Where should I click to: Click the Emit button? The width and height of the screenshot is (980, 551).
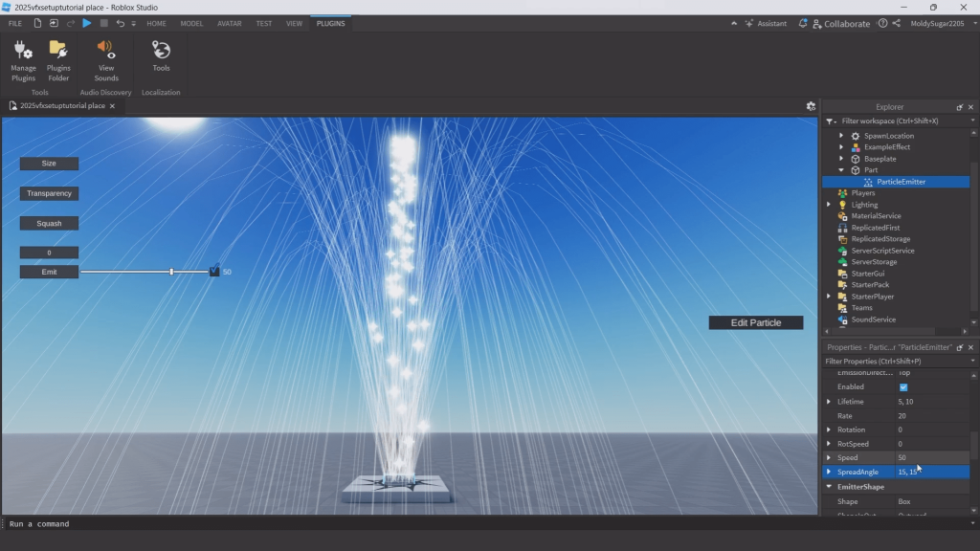click(49, 272)
